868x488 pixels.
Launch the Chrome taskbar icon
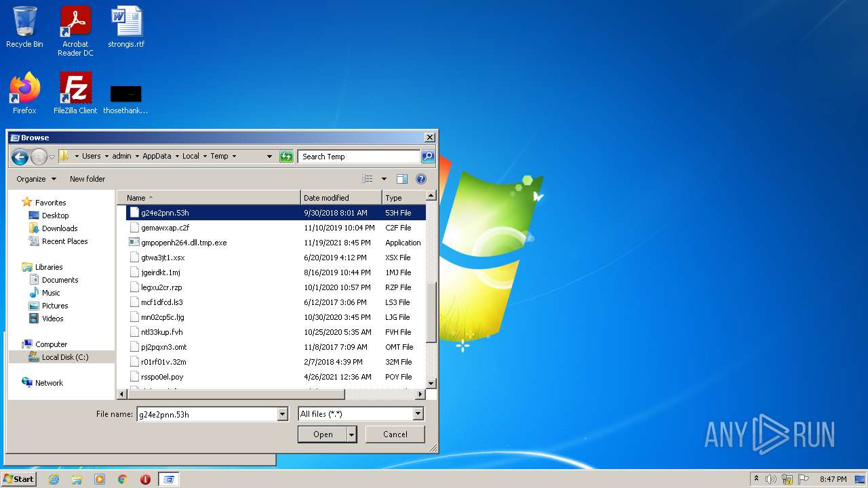tap(123, 479)
